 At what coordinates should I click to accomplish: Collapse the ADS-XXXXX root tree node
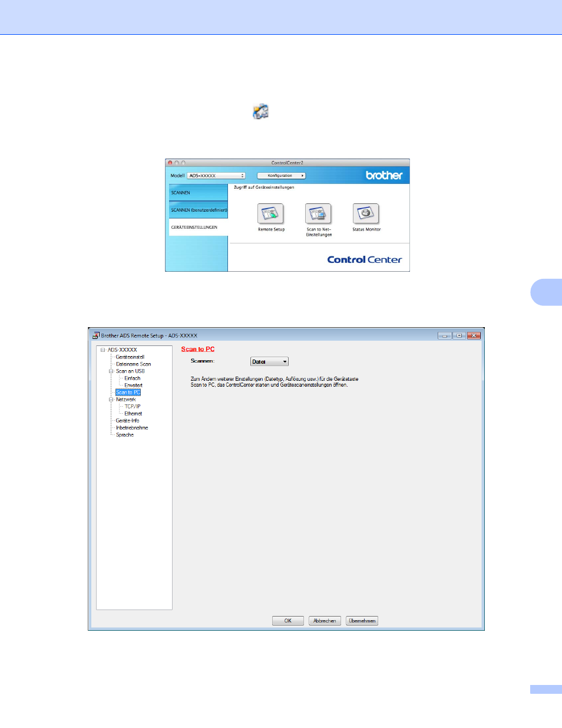103,350
